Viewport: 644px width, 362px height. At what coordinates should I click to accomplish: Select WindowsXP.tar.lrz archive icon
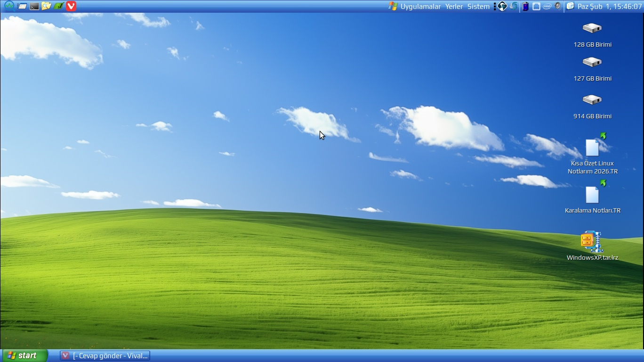(592, 242)
